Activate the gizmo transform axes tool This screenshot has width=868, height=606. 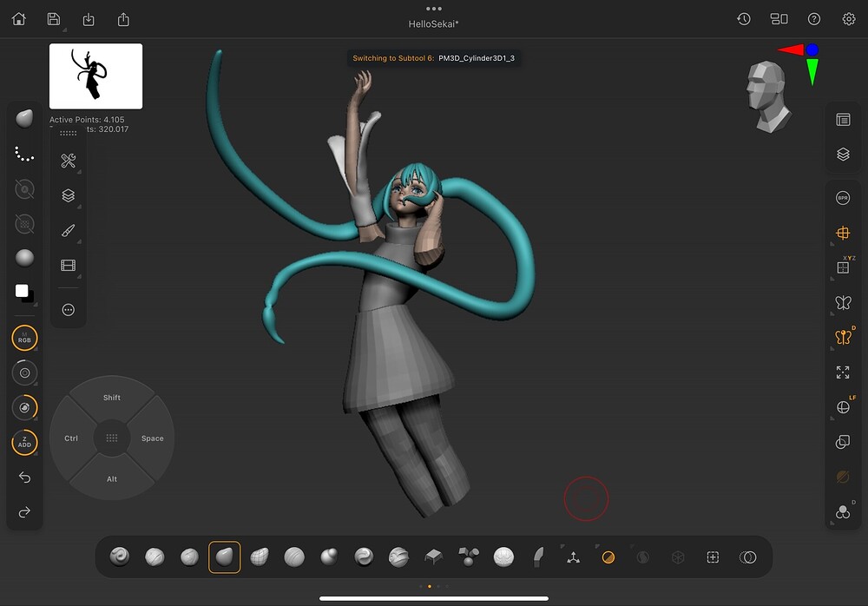(574, 557)
